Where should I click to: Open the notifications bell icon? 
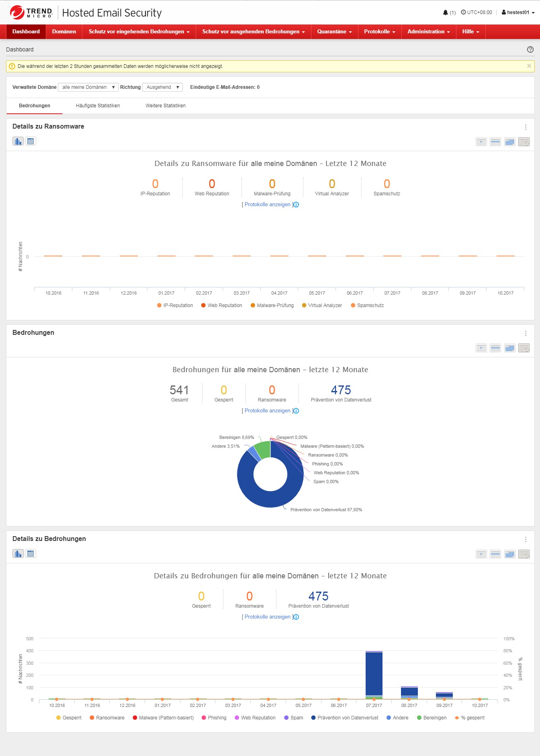pyautogui.click(x=445, y=12)
